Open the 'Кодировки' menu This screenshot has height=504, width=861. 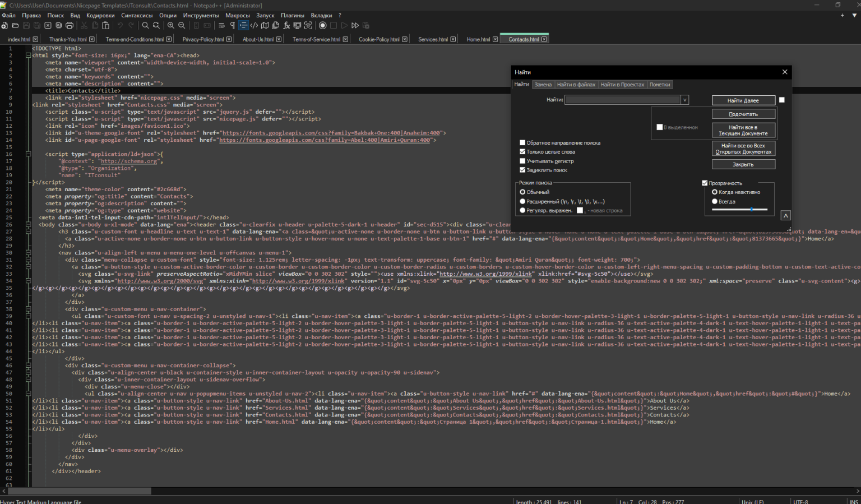(x=100, y=15)
